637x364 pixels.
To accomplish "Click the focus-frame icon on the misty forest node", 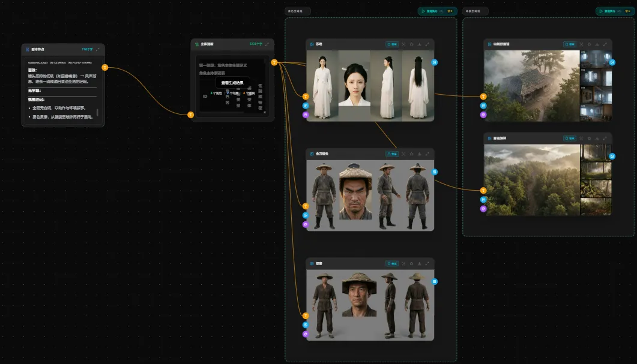I will coord(581,139).
